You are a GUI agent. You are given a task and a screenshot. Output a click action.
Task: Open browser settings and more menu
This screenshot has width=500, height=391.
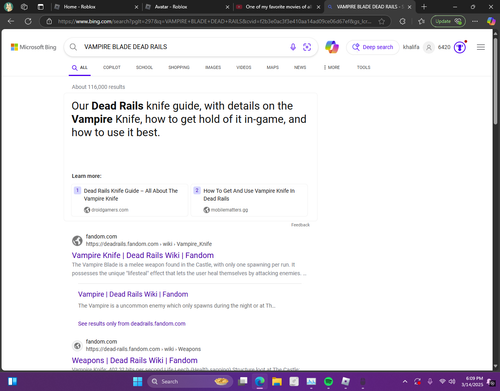point(475,21)
